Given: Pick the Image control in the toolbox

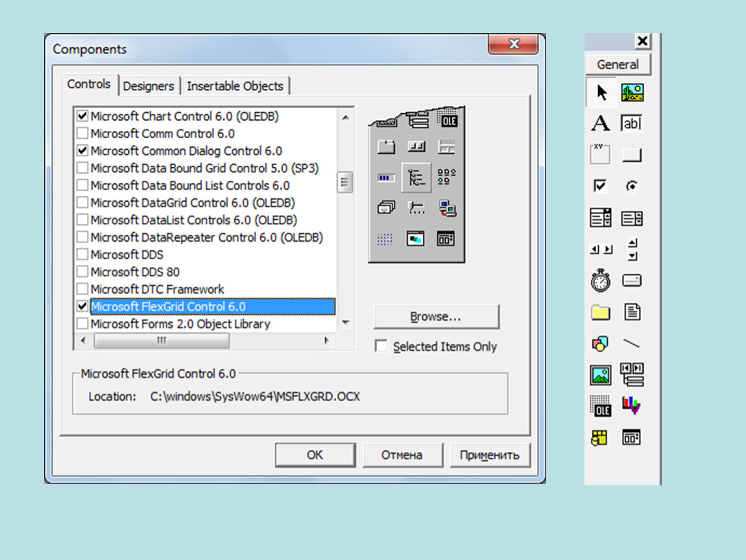Looking at the screenshot, I should point(601,375).
